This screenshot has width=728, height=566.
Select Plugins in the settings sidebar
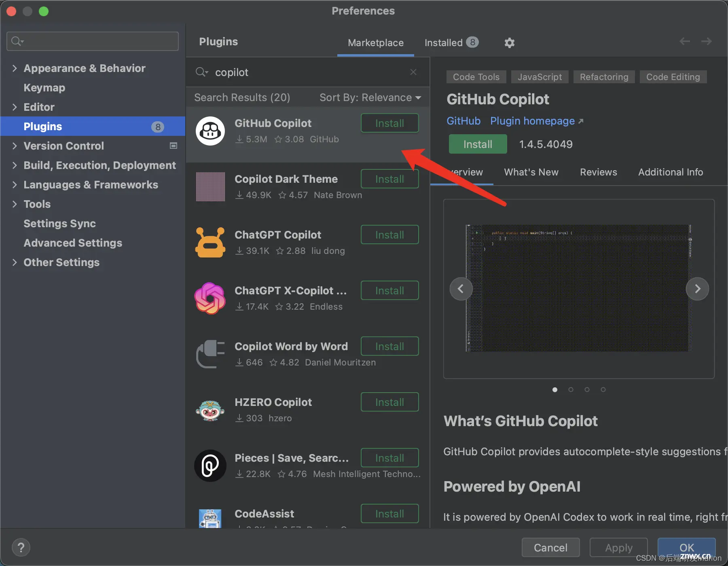click(x=93, y=126)
